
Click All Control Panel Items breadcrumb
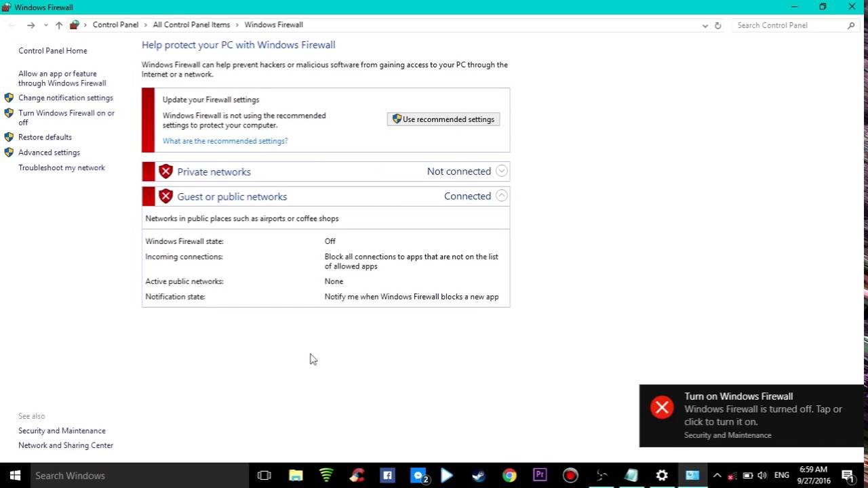tap(191, 25)
